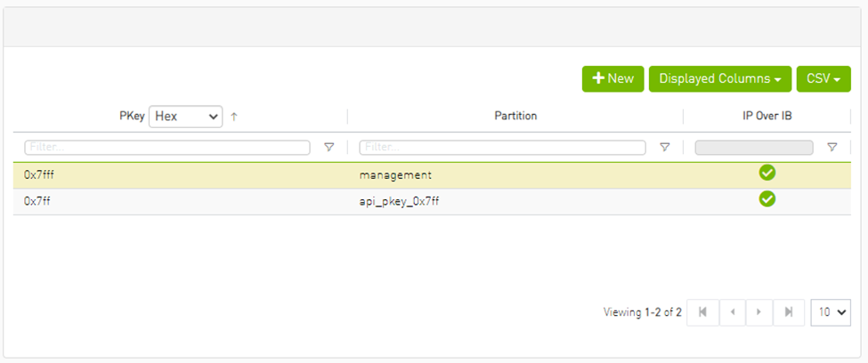The width and height of the screenshot is (868, 363).
Task: Create a new partition key with New
Action: pos(612,78)
